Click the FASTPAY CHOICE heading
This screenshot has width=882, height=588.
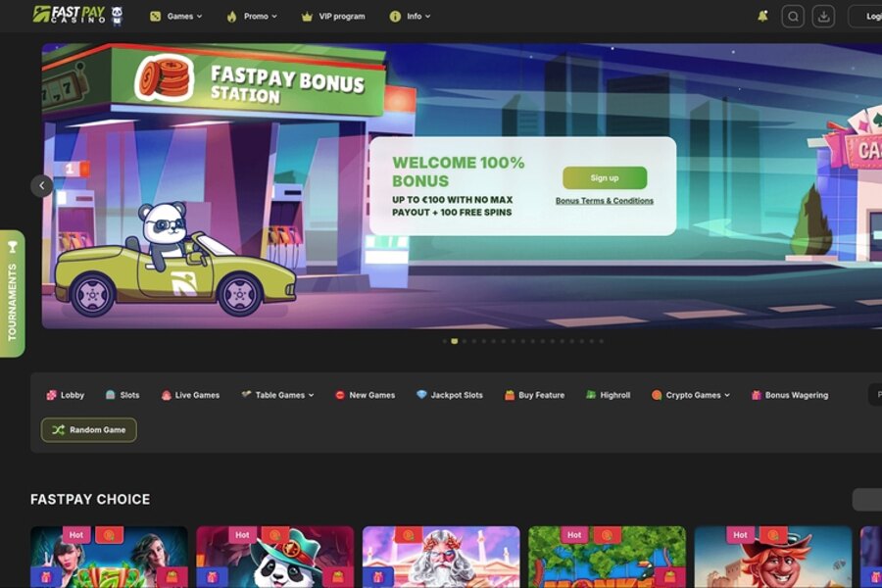[90, 499]
